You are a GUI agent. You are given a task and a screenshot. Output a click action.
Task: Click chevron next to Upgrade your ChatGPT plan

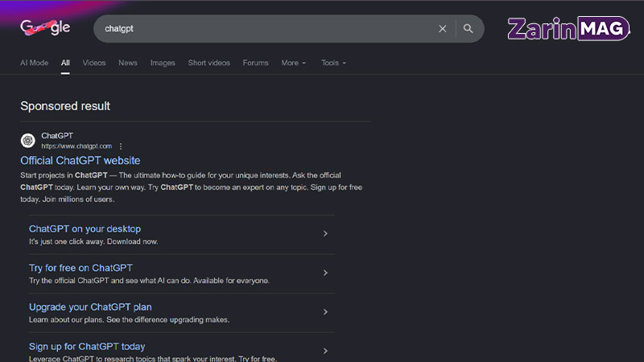tap(325, 312)
